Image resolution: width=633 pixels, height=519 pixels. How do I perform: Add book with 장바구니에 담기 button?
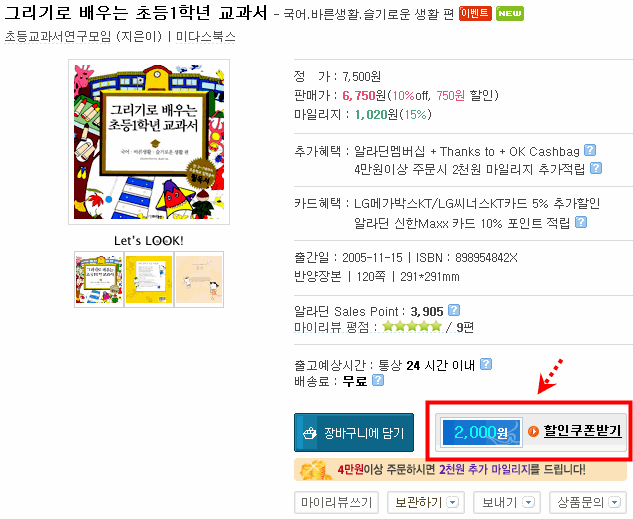(354, 433)
